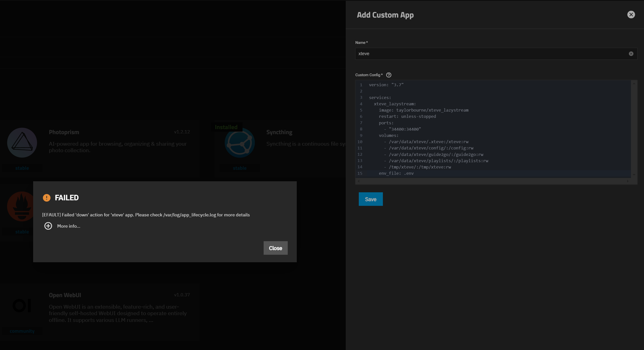Click the editor vertical scrollbar down arrow
The height and width of the screenshot is (350, 644).
(x=634, y=174)
